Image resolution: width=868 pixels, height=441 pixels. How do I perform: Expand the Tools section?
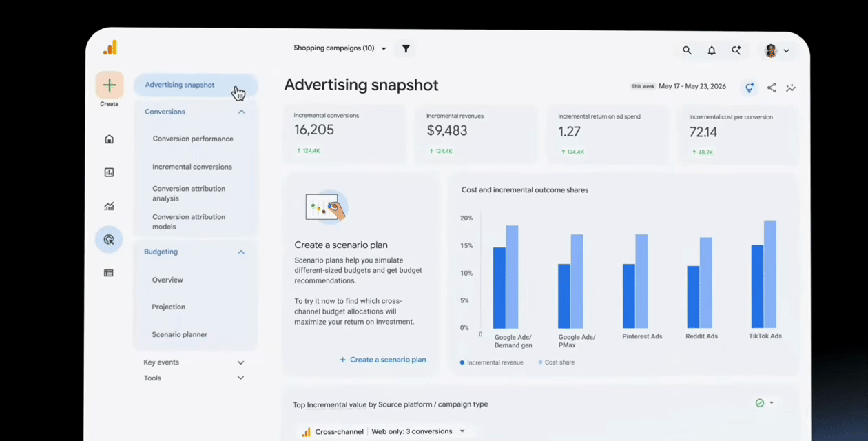240,378
